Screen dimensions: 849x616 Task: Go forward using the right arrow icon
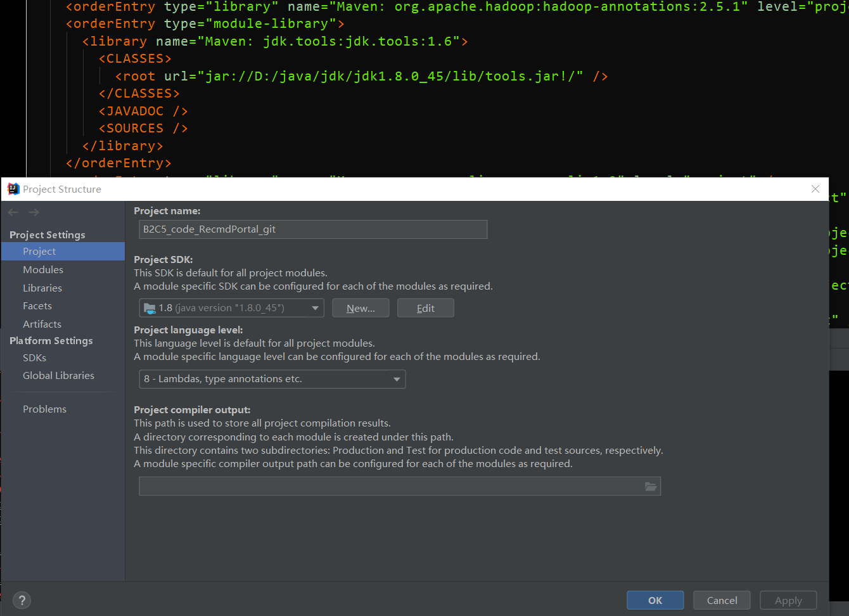pos(34,212)
